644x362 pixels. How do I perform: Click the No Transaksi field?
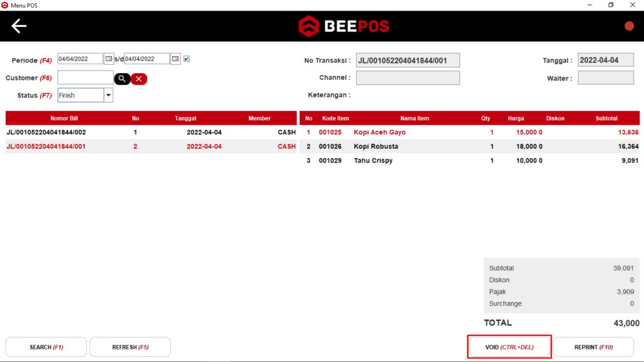tap(408, 60)
